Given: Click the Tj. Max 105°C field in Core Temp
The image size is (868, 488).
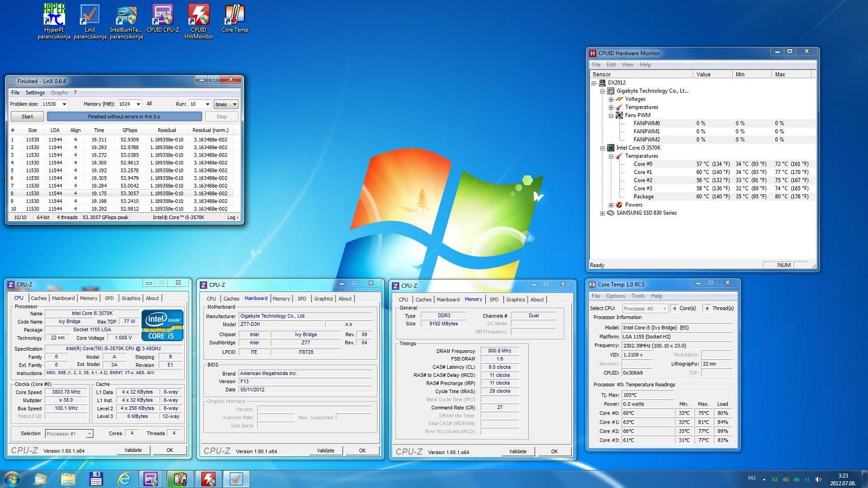Looking at the screenshot, I should pos(648,395).
